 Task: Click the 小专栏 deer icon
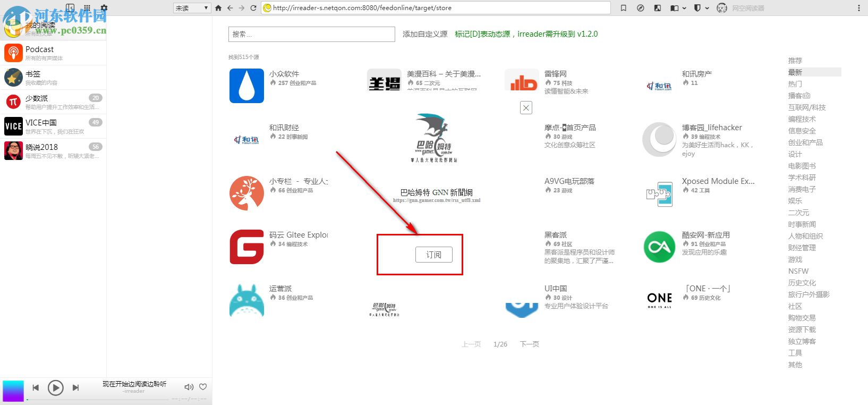point(246,193)
